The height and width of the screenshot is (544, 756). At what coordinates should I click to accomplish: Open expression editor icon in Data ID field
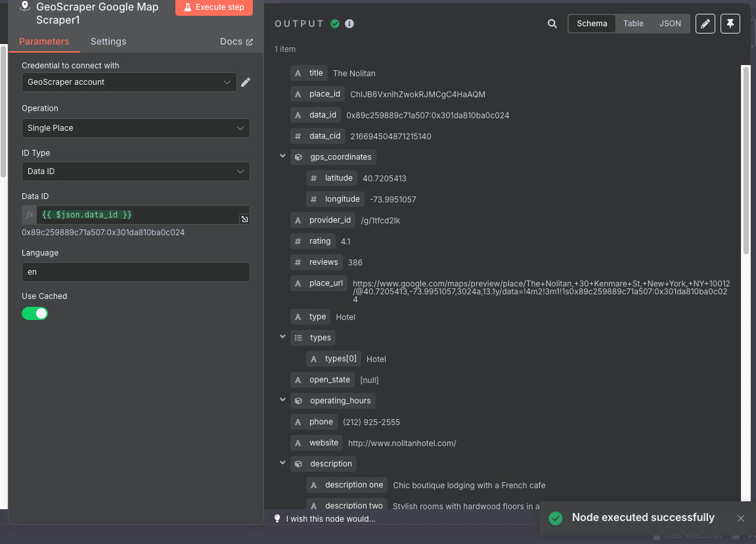244,219
